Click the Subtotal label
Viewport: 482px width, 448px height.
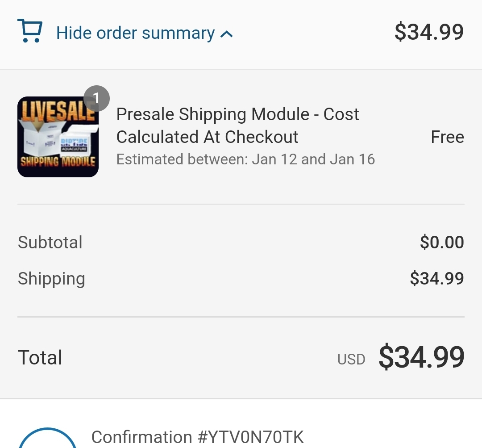tap(50, 243)
